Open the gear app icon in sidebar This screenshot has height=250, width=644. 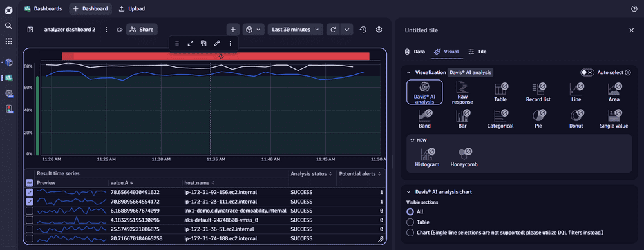9,94
